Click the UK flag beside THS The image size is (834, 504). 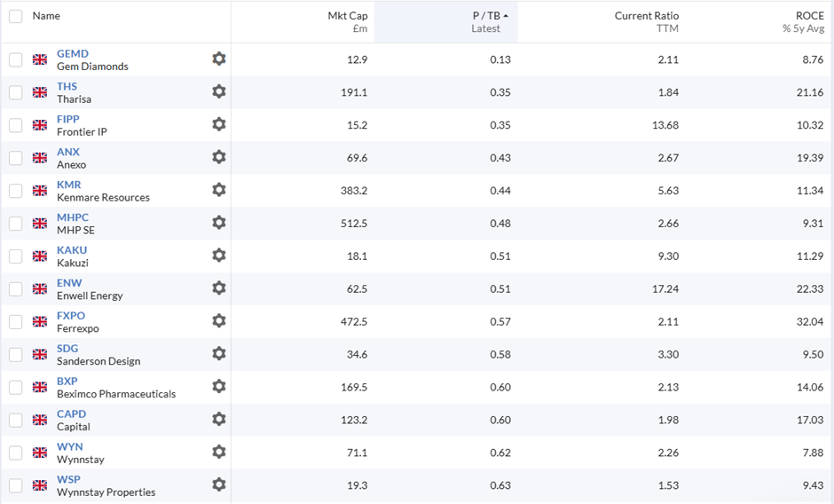tap(40, 92)
